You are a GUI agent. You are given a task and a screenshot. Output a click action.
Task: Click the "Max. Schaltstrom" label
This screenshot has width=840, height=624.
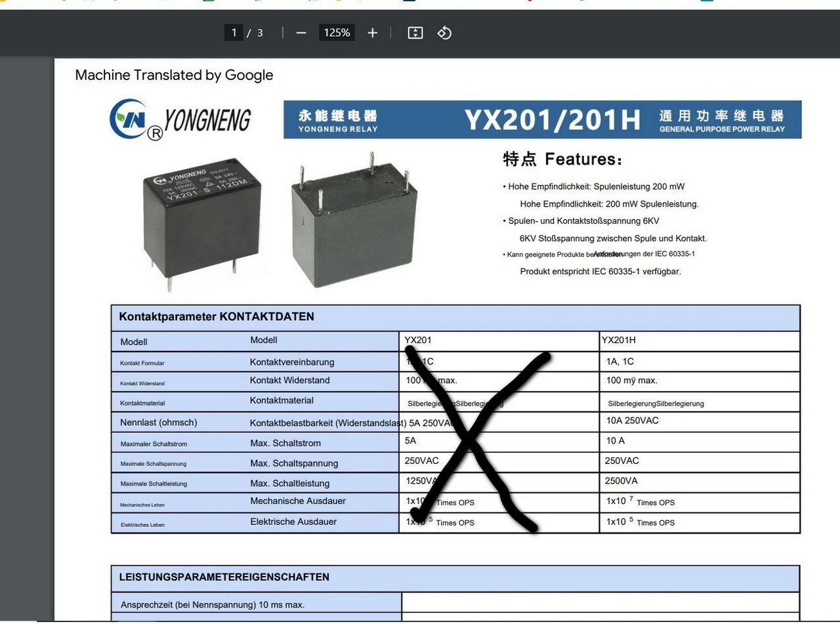(285, 444)
